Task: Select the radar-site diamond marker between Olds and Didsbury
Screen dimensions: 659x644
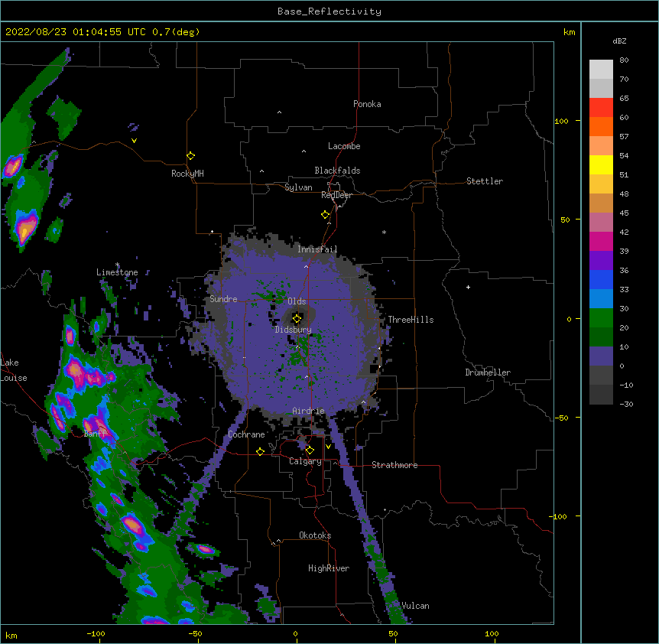Action: pos(297,319)
